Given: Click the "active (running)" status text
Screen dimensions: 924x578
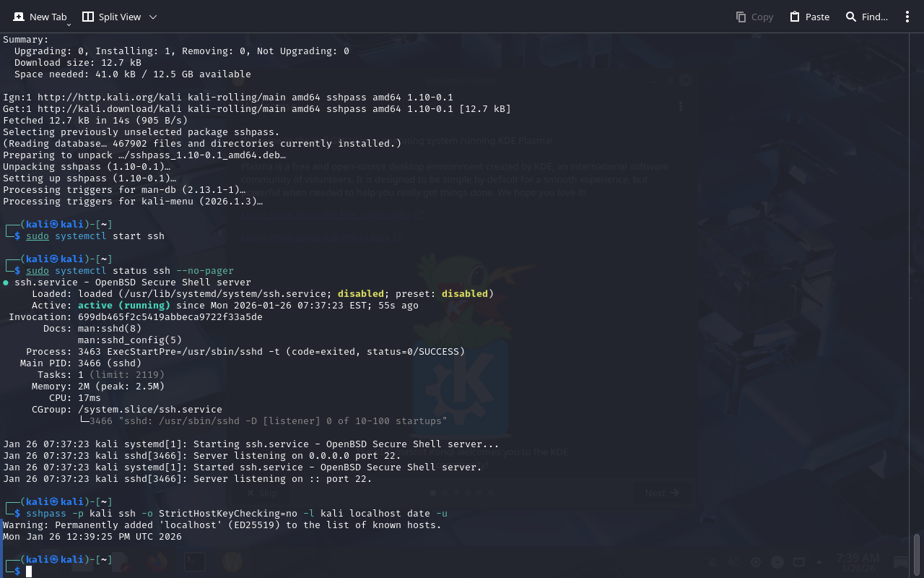Looking at the screenshot, I should point(124,306).
